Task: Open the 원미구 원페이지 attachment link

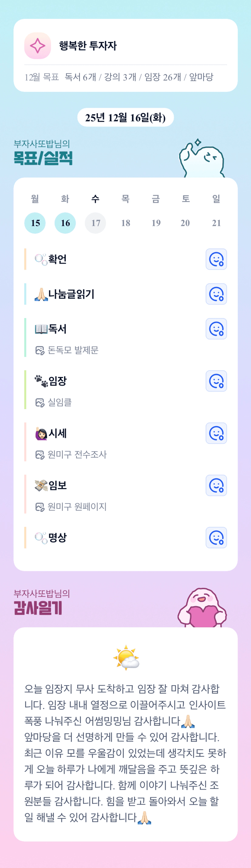Action: coord(77,507)
